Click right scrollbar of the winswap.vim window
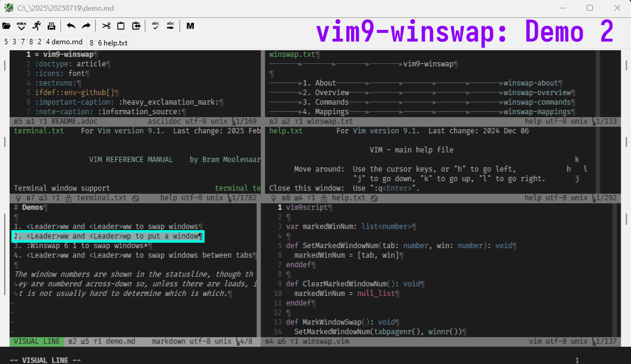 [627, 219]
